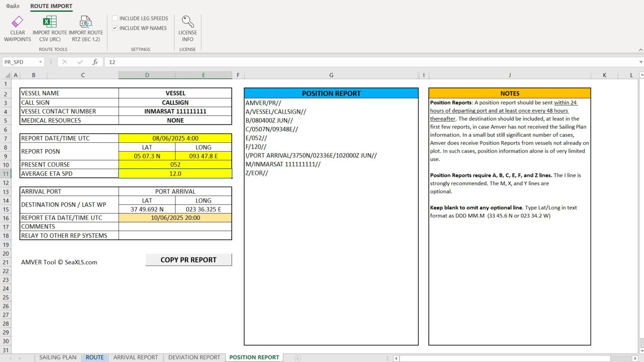Open the Файл menu

pyautogui.click(x=12, y=6)
